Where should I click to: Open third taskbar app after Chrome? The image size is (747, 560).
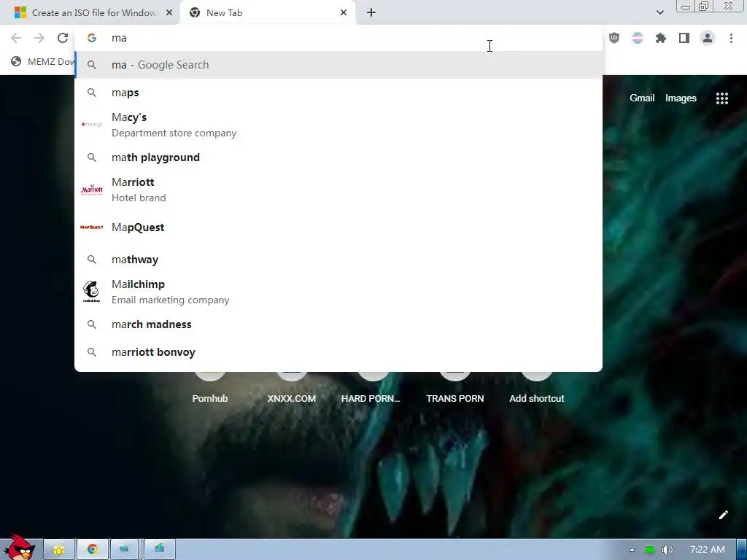124,550
